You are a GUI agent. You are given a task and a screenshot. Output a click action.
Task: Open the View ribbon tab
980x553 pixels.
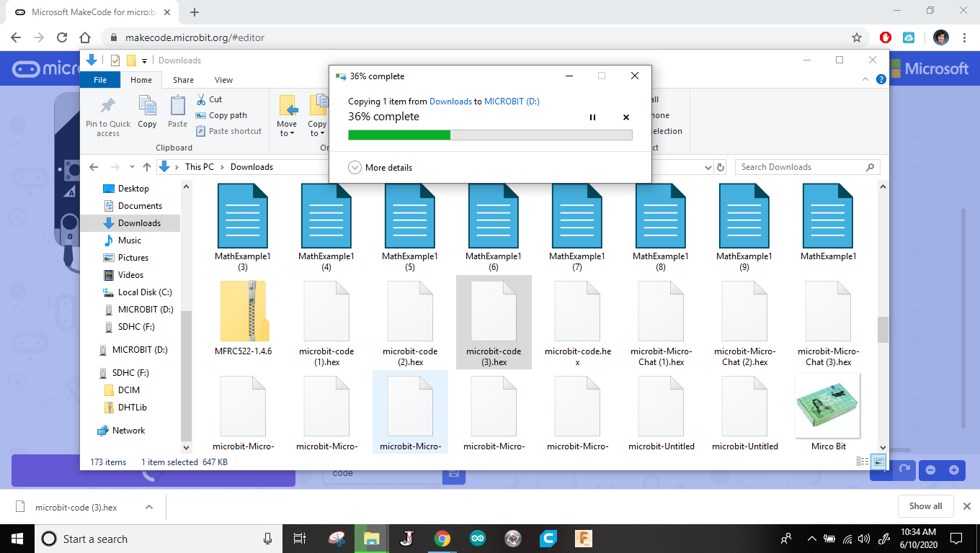click(x=224, y=80)
